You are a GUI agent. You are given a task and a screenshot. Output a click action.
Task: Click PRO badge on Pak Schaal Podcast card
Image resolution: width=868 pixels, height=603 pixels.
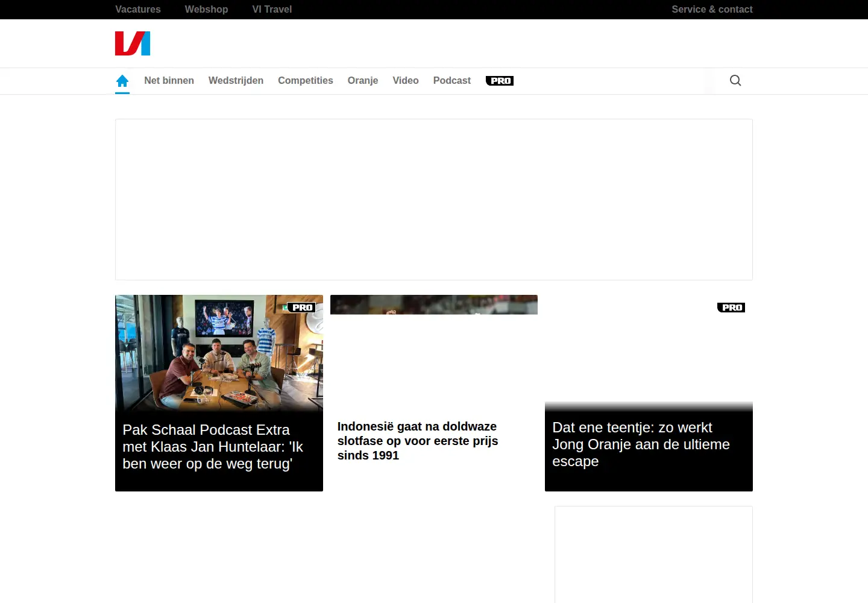[301, 308]
